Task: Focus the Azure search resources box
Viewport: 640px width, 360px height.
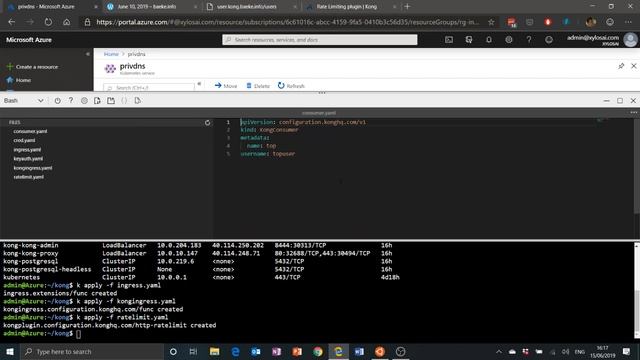Action: coord(320,40)
